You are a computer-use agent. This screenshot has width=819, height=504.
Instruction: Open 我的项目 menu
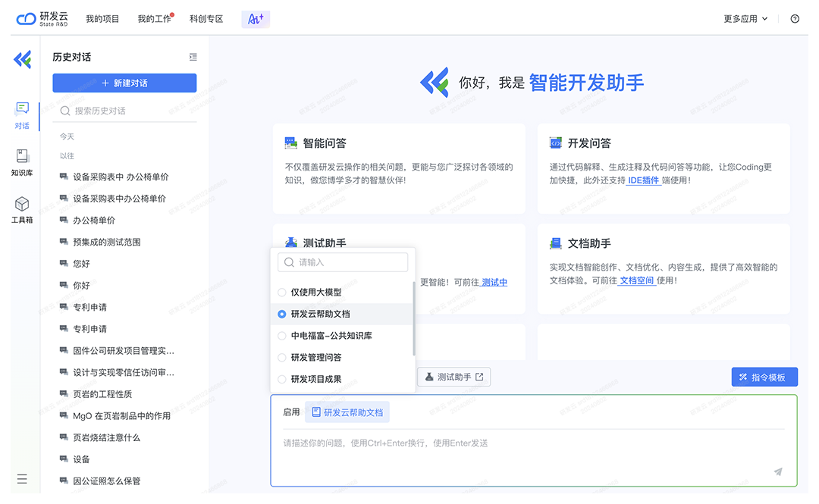pyautogui.click(x=102, y=19)
